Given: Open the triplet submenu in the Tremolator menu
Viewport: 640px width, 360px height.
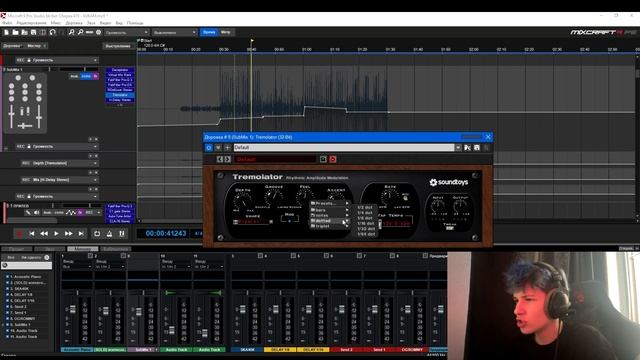Looking at the screenshot, I should (329, 226).
